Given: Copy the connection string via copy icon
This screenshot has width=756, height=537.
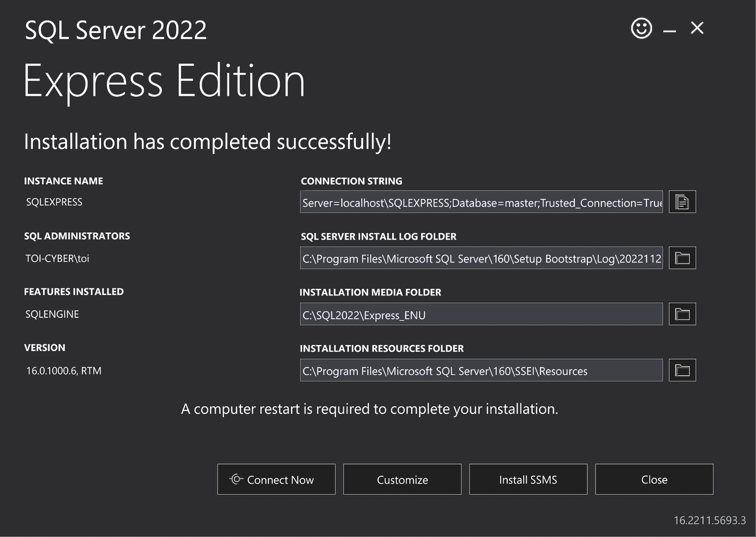Looking at the screenshot, I should (682, 202).
